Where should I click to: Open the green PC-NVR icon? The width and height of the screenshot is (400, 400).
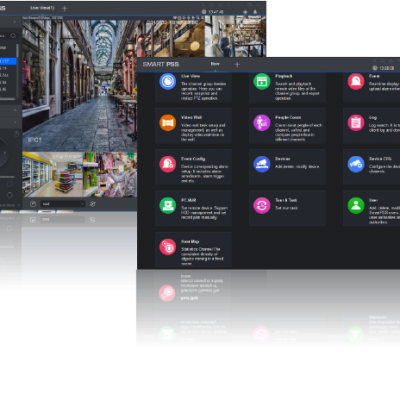pos(167,205)
